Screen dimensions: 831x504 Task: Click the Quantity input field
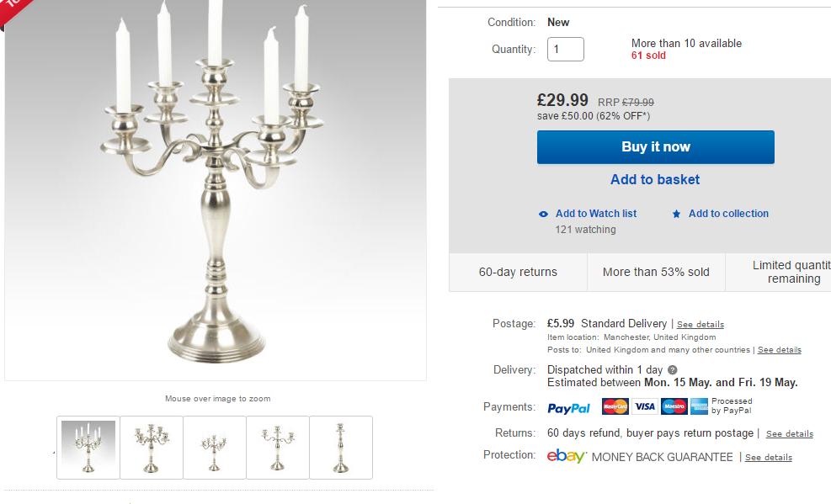pos(566,49)
